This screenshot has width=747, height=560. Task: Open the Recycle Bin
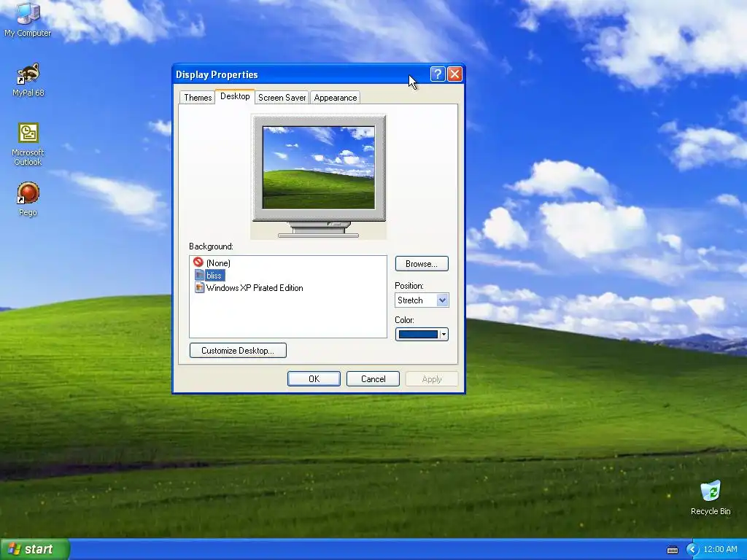tap(711, 497)
